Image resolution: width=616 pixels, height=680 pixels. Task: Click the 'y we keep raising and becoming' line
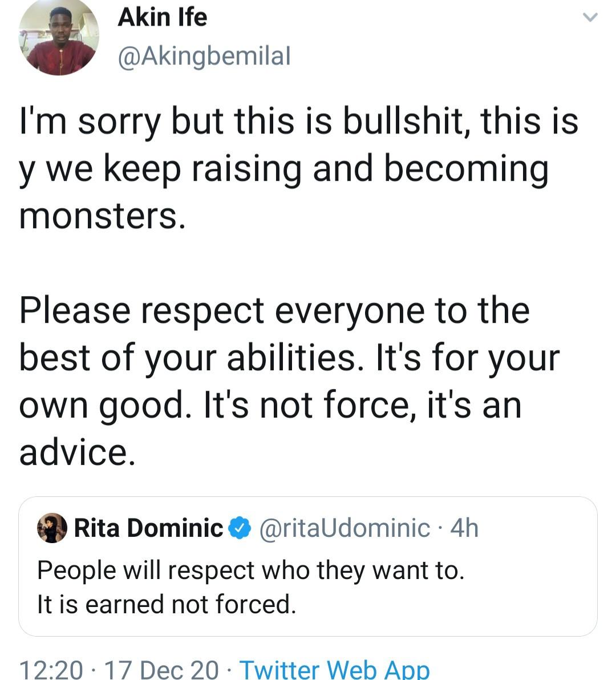(283, 169)
